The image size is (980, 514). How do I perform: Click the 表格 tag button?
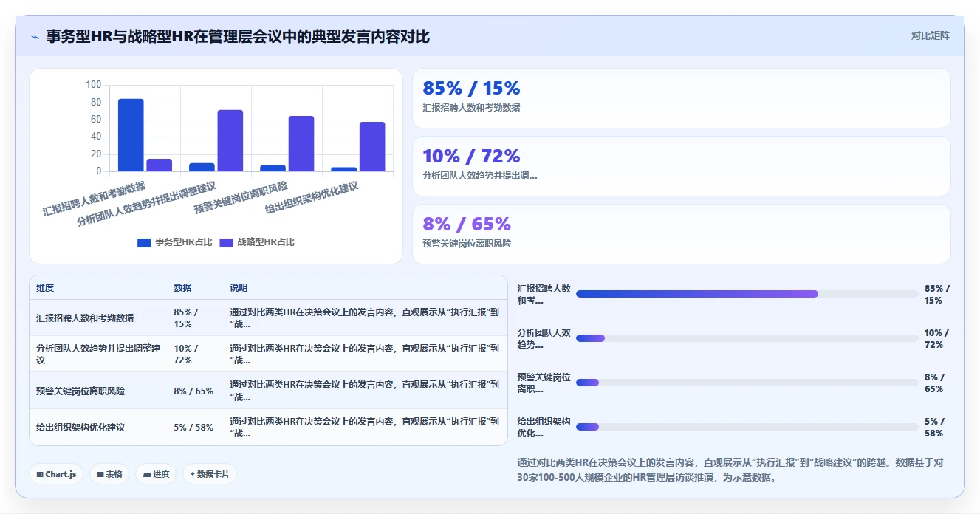click(109, 474)
